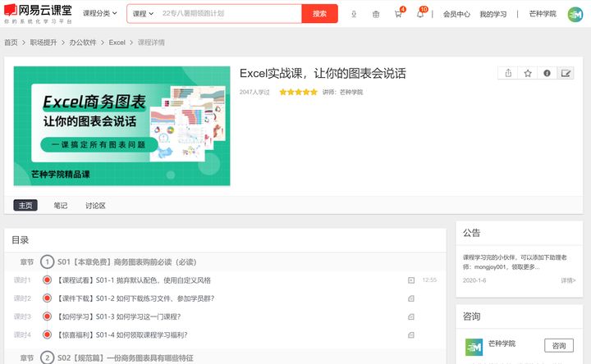Collapse chapter S02 规范篇 row
This screenshot has height=364, width=591.
[225, 357]
